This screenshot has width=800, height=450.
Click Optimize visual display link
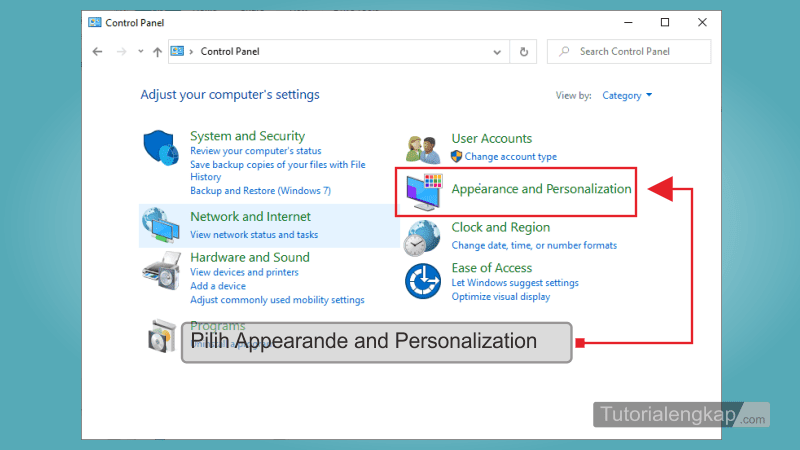coord(501,297)
